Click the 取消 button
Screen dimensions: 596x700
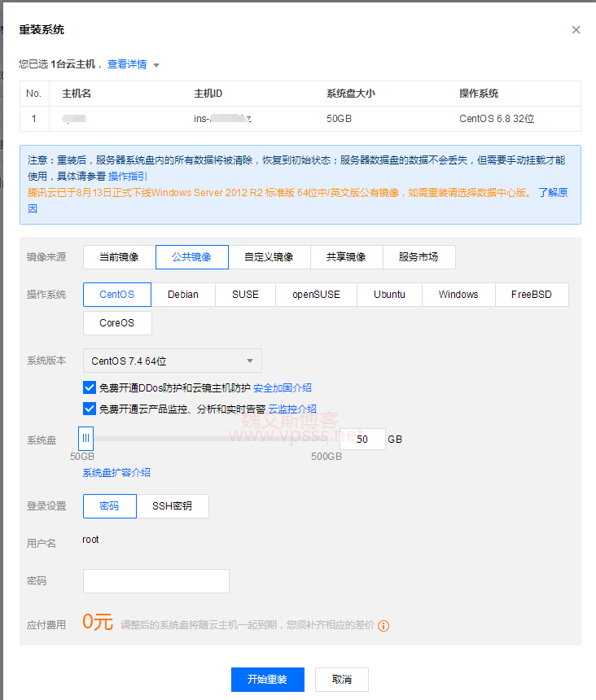[x=342, y=680]
